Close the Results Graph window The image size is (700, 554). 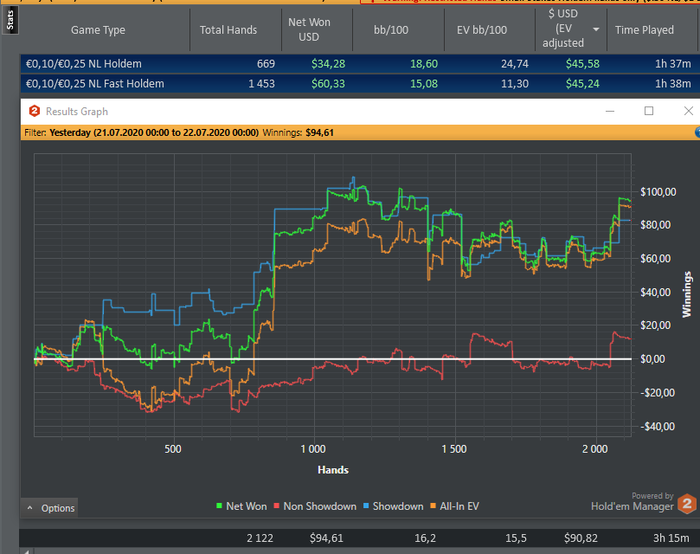[688, 111]
